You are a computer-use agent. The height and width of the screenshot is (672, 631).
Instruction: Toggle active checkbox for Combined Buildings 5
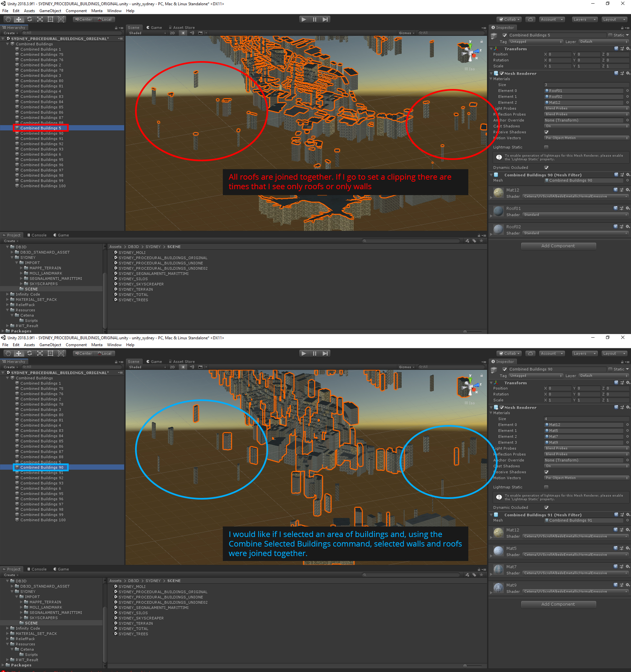pyautogui.click(x=504, y=35)
